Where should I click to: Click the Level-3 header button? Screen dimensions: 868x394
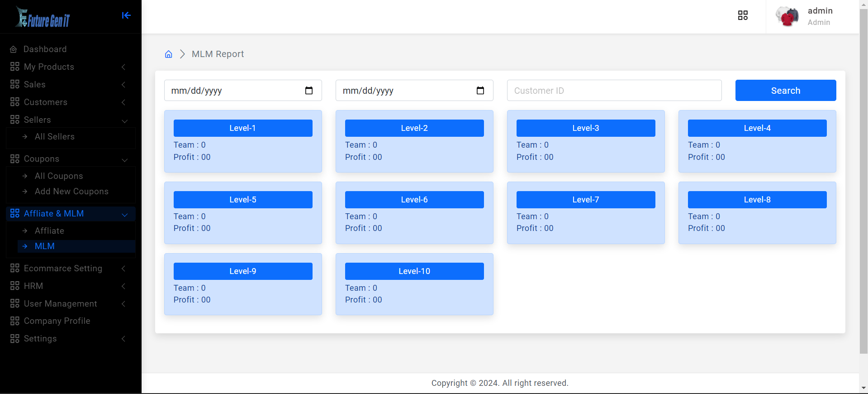click(585, 128)
